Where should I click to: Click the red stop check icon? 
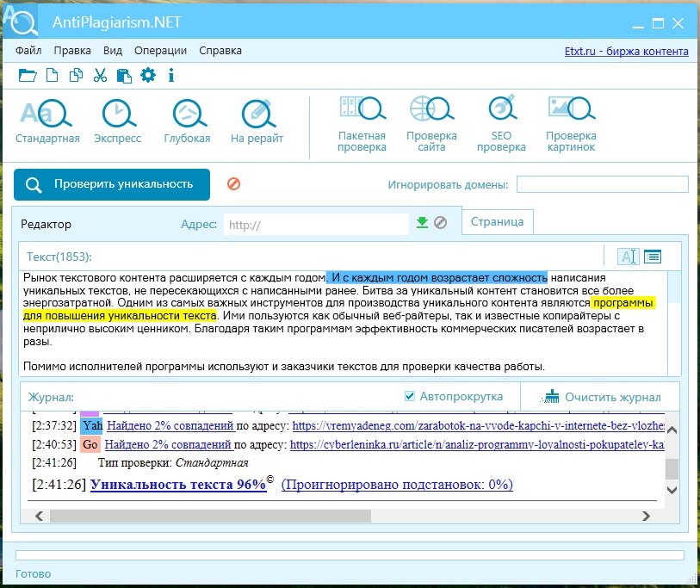pyautogui.click(x=233, y=184)
